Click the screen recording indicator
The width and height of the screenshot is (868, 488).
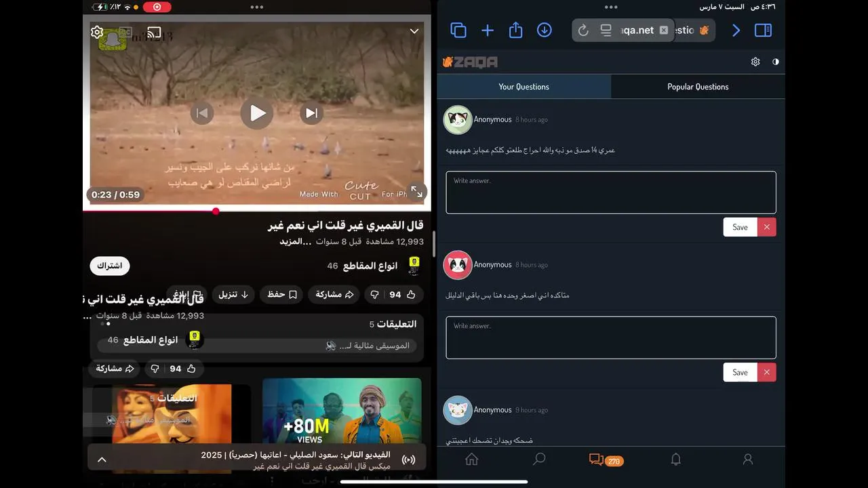tap(157, 7)
